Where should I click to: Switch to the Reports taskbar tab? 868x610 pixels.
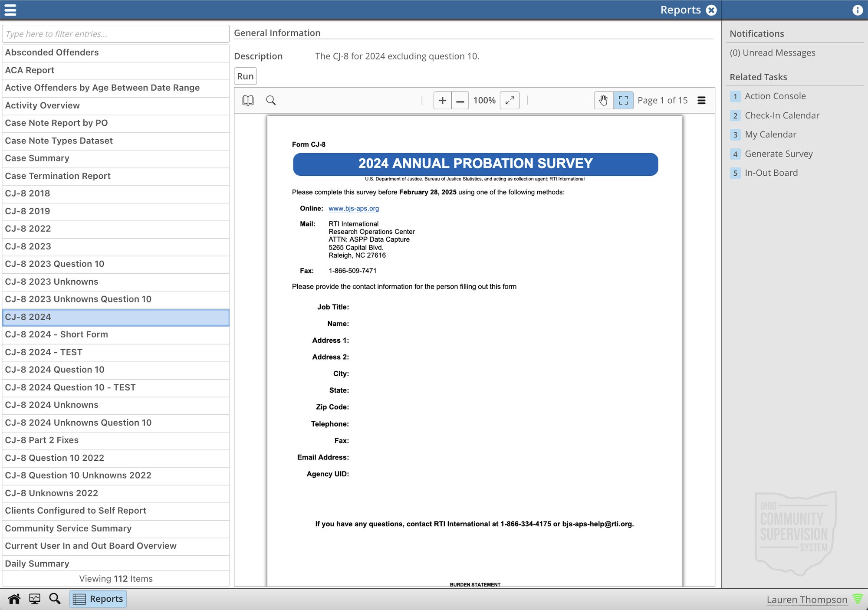coord(98,599)
